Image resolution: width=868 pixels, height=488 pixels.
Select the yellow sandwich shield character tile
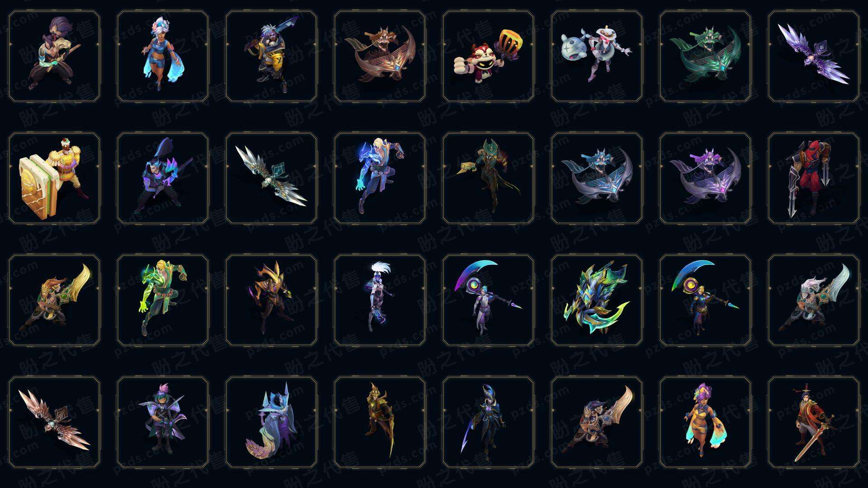tap(54, 178)
